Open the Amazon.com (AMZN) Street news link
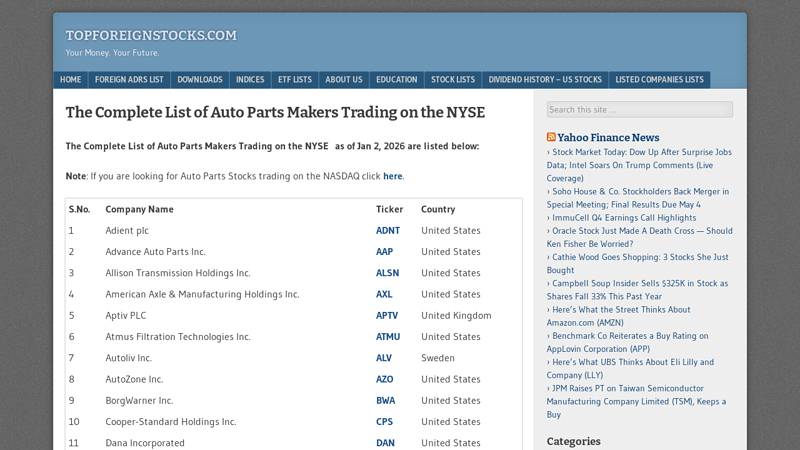Screen dimensions: 800x450 (x=618, y=316)
